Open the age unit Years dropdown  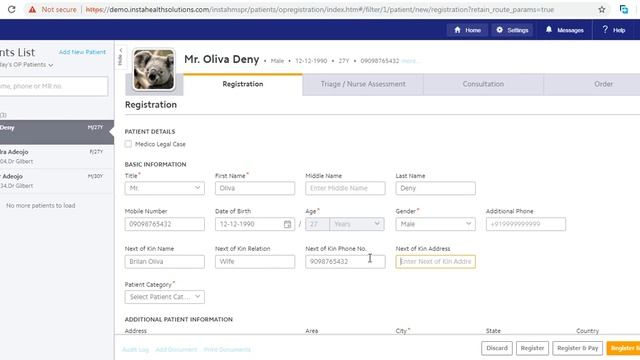(x=357, y=224)
